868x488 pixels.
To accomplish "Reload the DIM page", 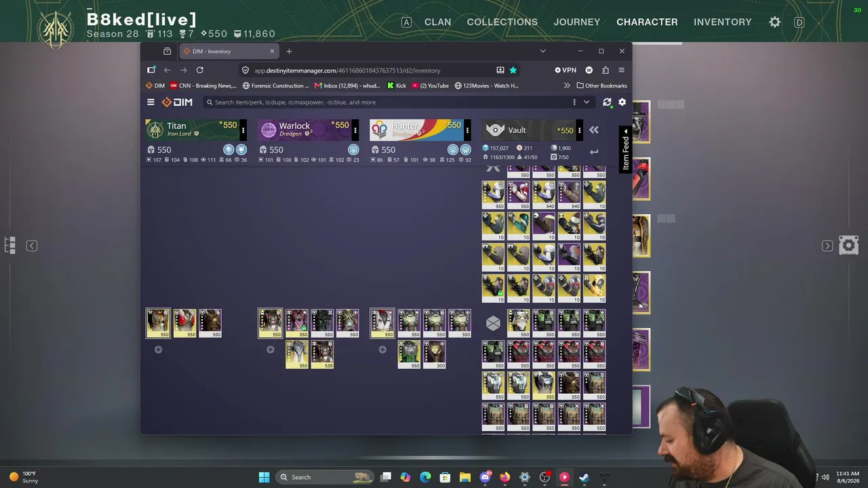I will coord(200,70).
